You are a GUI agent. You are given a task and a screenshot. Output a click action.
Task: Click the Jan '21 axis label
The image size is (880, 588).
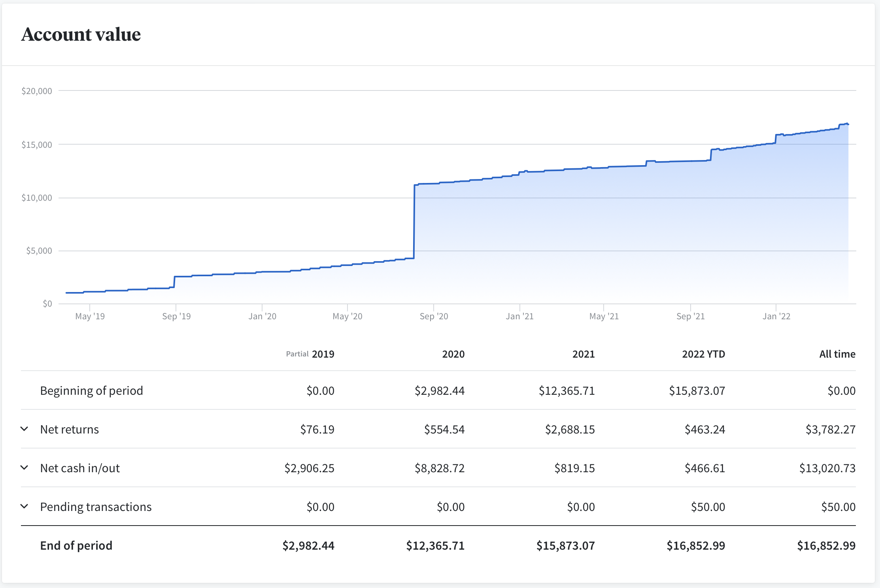click(x=520, y=316)
